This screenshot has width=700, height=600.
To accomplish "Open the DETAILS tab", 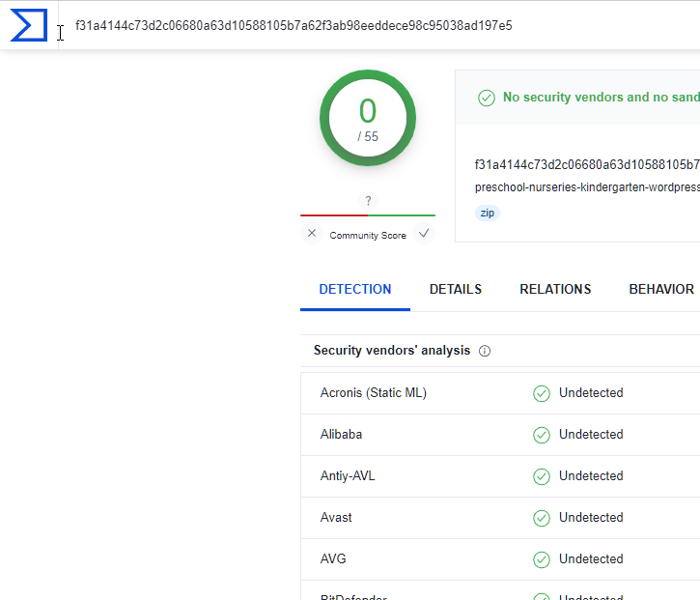I will [x=456, y=289].
